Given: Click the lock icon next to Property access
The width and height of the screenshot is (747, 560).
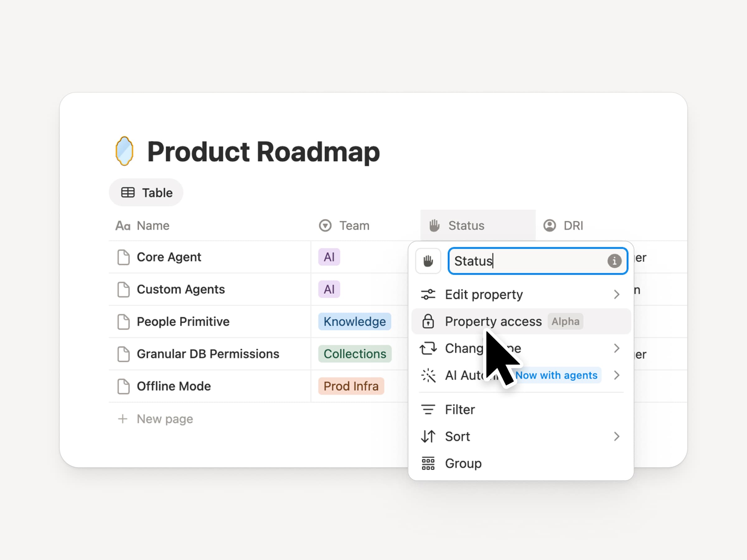Looking at the screenshot, I should [x=428, y=321].
